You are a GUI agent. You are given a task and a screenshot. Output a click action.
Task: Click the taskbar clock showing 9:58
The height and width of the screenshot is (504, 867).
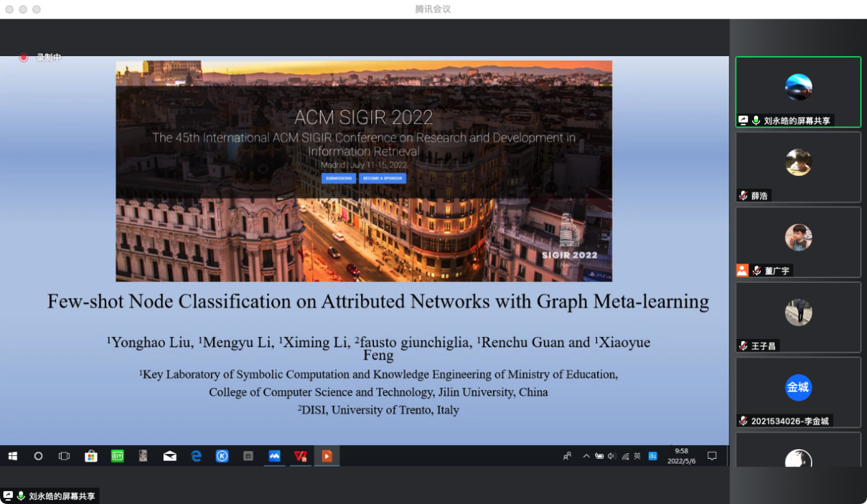(681, 456)
